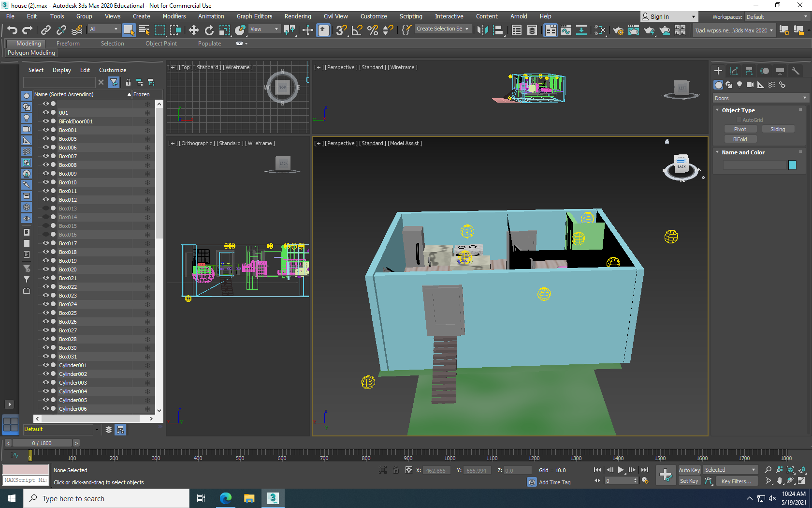812x508 pixels.
Task: Choose the Select and Rotate tool
Action: pos(209,30)
